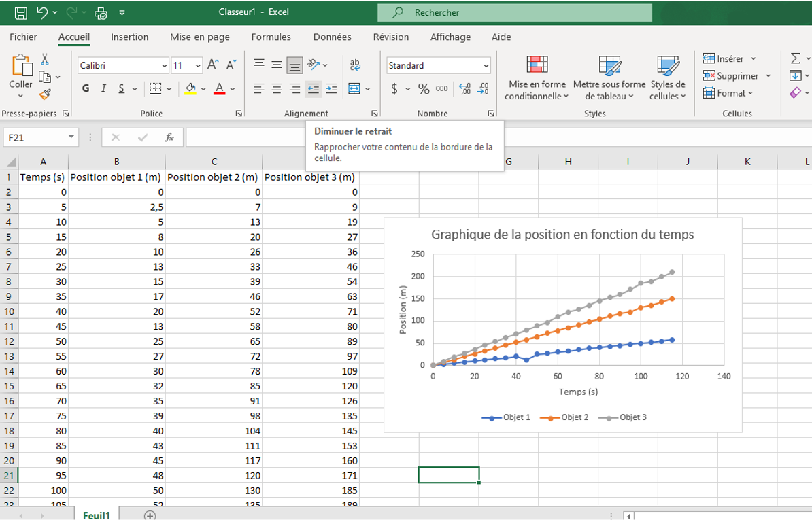
Task: Toggle italic formatting (I button)
Action: (103, 88)
